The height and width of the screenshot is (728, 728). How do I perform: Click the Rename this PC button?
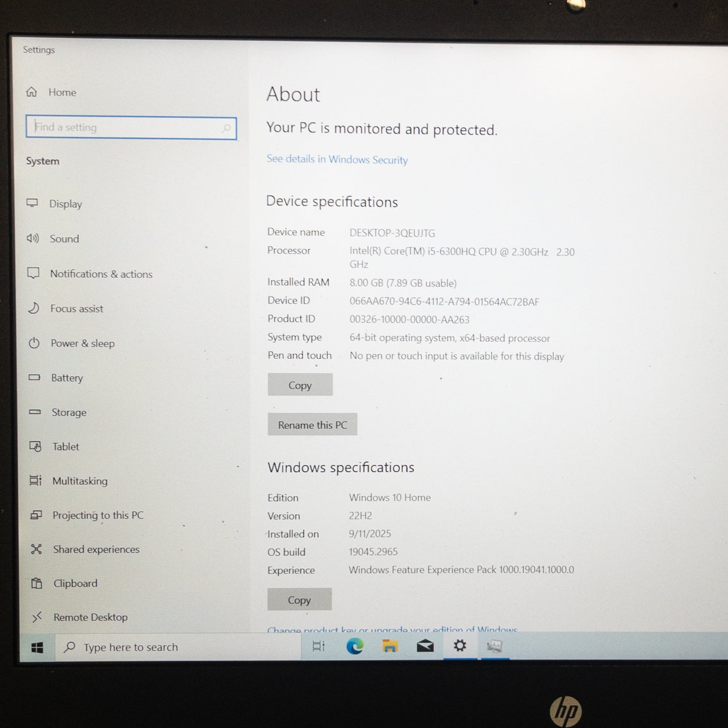(x=312, y=425)
